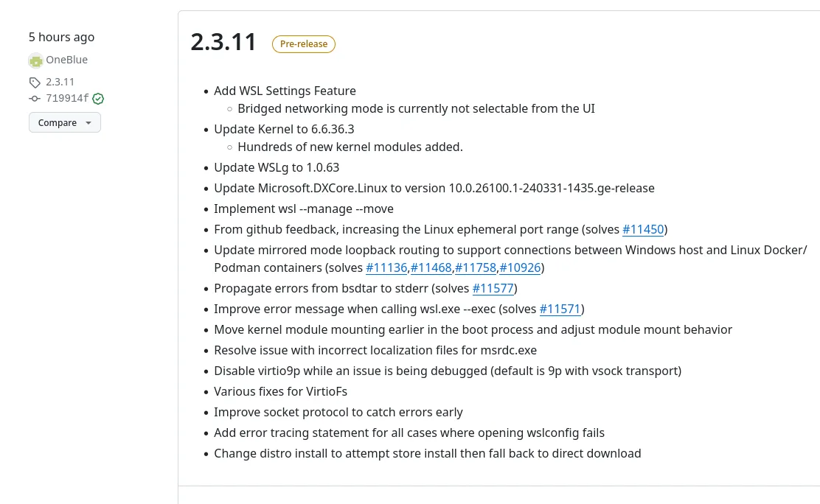Click the '5 hours ago' release timestamp
820x504 pixels.
click(x=61, y=37)
